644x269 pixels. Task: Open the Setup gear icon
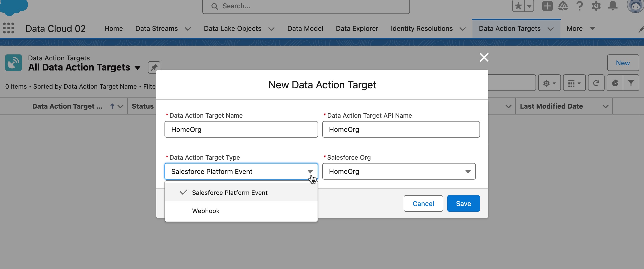pyautogui.click(x=596, y=6)
